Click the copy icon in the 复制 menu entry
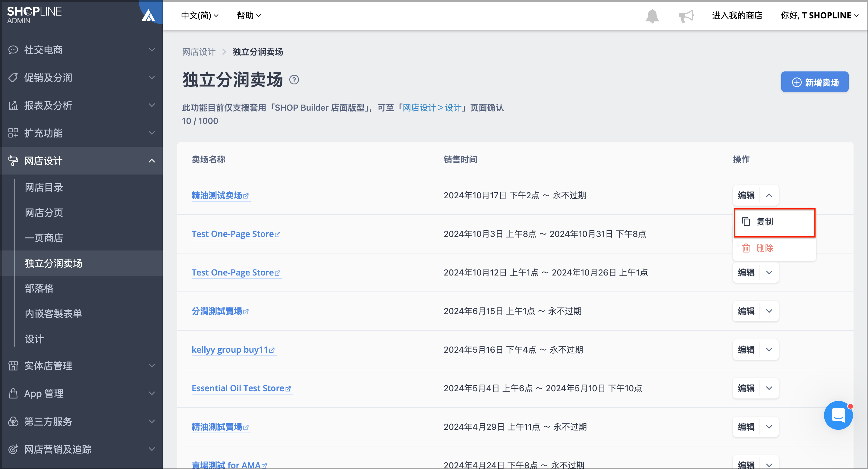This screenshot has height=469, width=868. point(746,221)
